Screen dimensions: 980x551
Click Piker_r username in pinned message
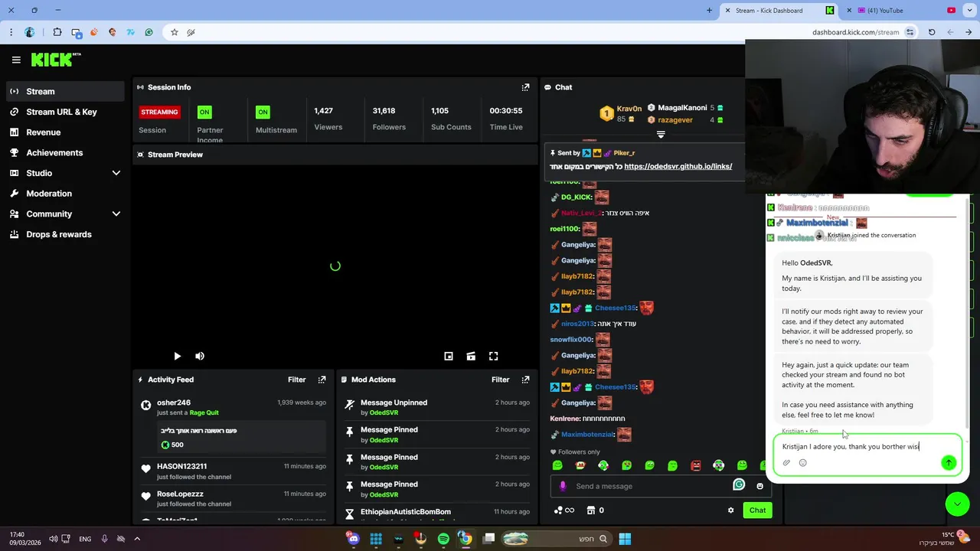[x=624, y=153]
